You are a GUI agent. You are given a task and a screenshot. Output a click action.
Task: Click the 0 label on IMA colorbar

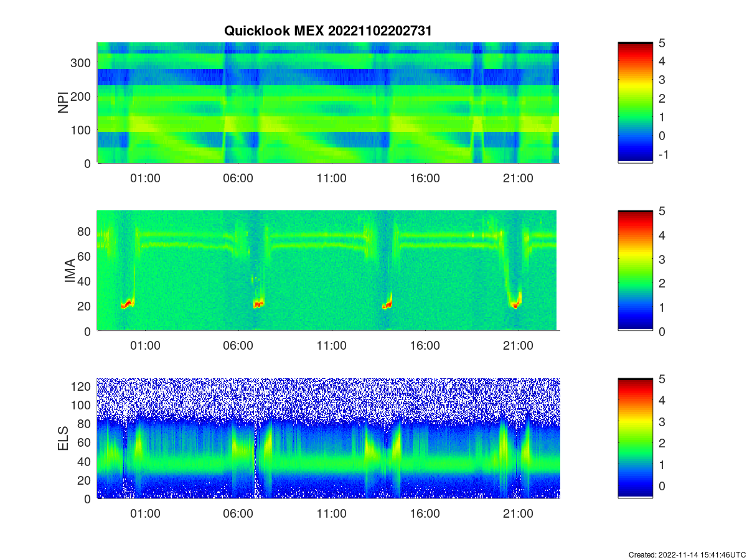[x=662, y=331]
